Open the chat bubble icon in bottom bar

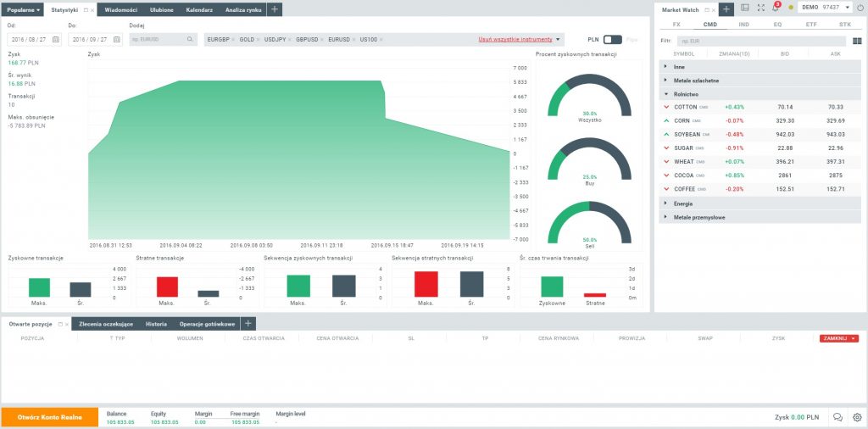click(837, 417)
